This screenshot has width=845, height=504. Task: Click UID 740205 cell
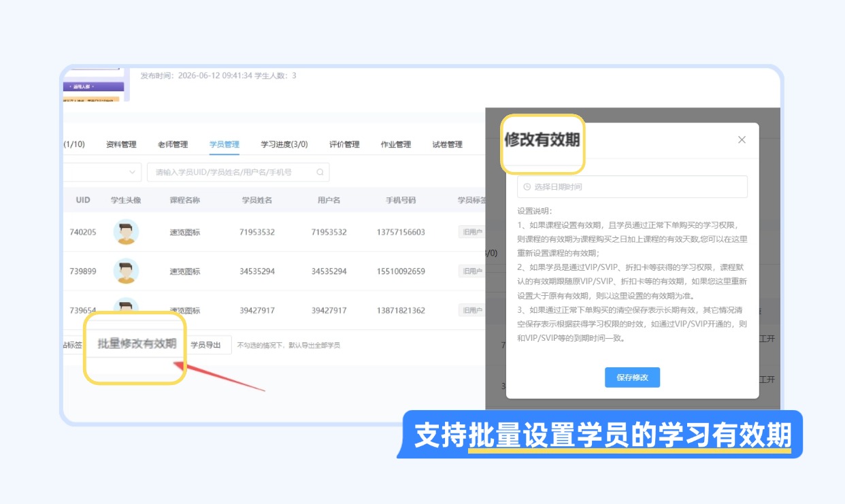coord(83,232)
